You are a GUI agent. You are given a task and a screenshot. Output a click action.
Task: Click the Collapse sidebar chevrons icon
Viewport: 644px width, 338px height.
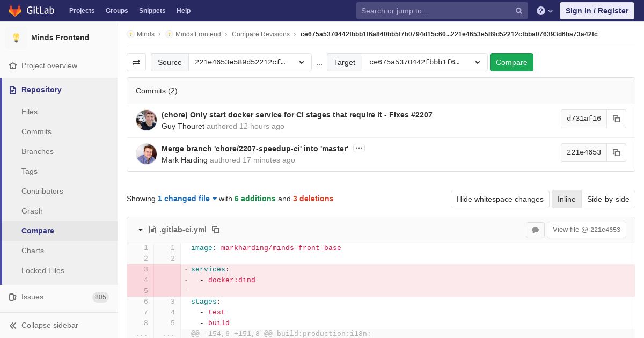[x=13, y=325]
